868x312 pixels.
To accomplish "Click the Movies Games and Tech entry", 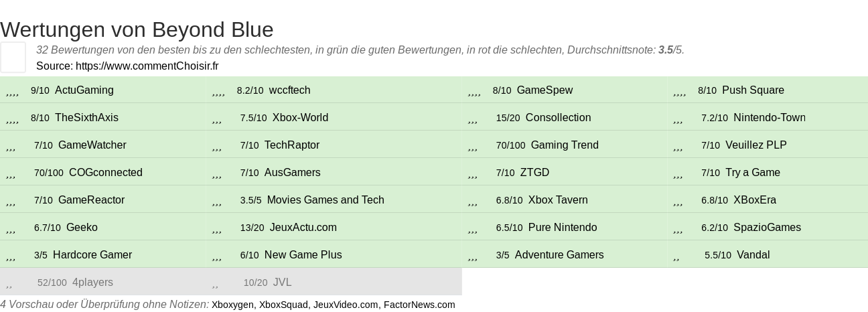I will point(325,200).
